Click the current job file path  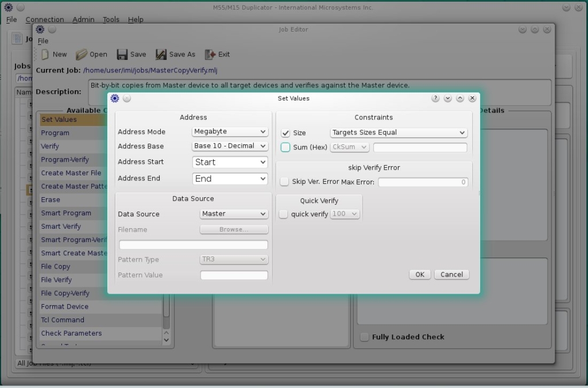pyautogui.click(x=150, y=70)
